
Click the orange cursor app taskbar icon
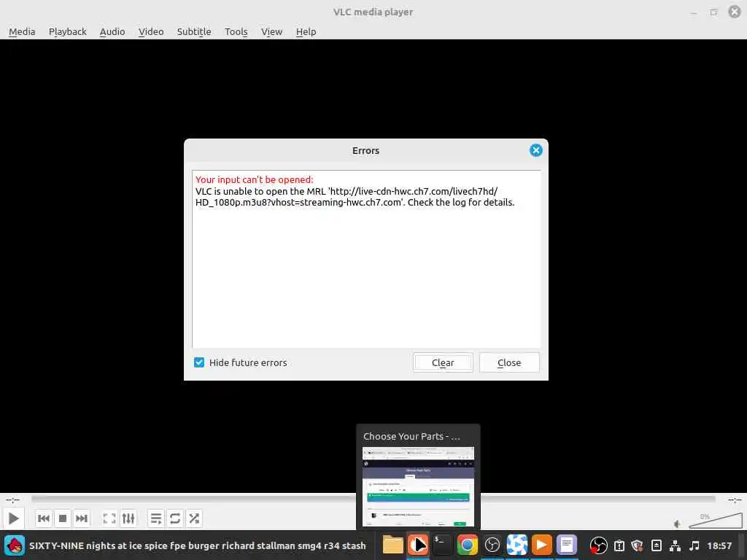pos(418,545)
